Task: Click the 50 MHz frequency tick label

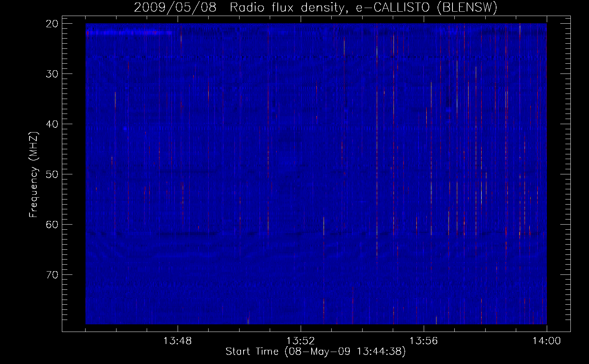Action: [x=52, y=174]
